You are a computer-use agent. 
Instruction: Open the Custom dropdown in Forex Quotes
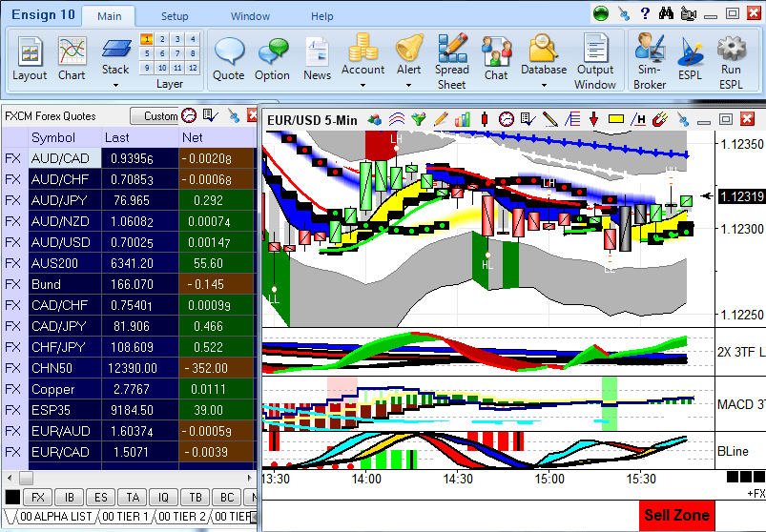pos(155,116)
